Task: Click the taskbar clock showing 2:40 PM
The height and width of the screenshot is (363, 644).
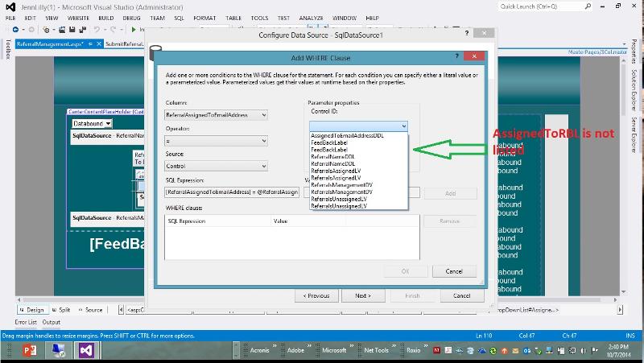Action: 618,351
